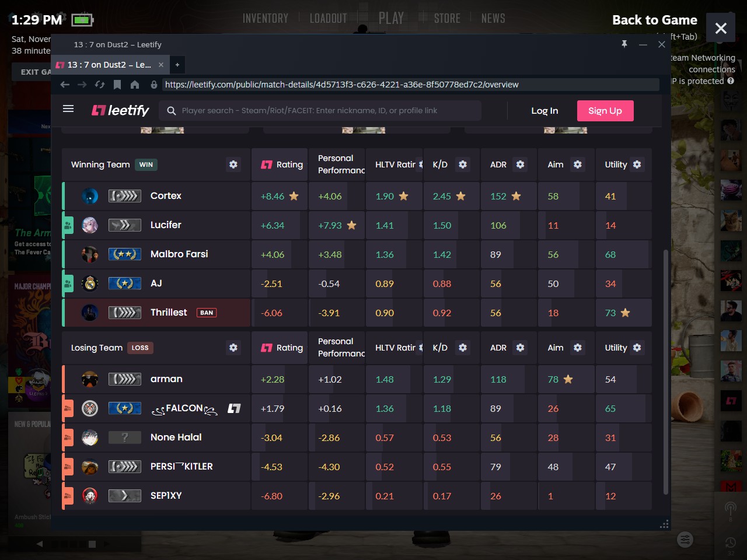Click the lock icon beside the URL
Screen dimensions: 747x560
pyautogui.click(x=154, y=85)
